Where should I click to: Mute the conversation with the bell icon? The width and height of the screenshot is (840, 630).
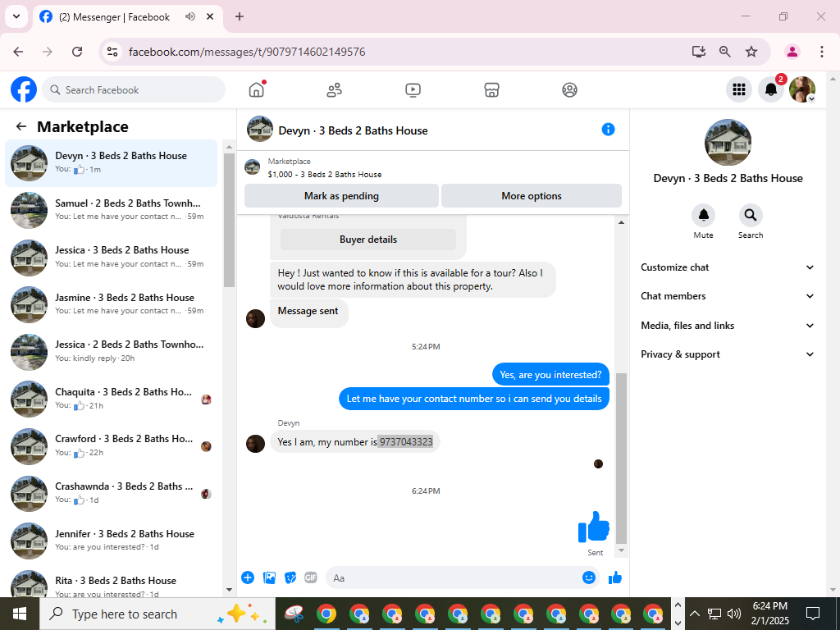[x=703, y=216]
